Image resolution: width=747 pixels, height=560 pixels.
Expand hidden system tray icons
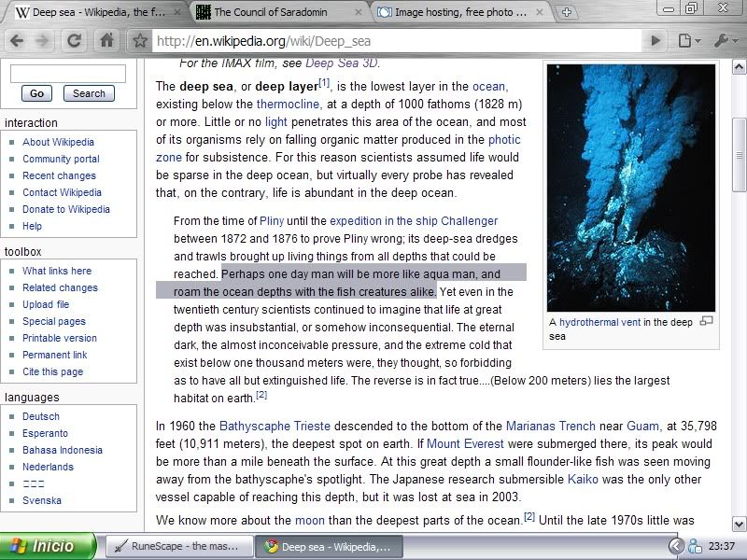(676, 546)
